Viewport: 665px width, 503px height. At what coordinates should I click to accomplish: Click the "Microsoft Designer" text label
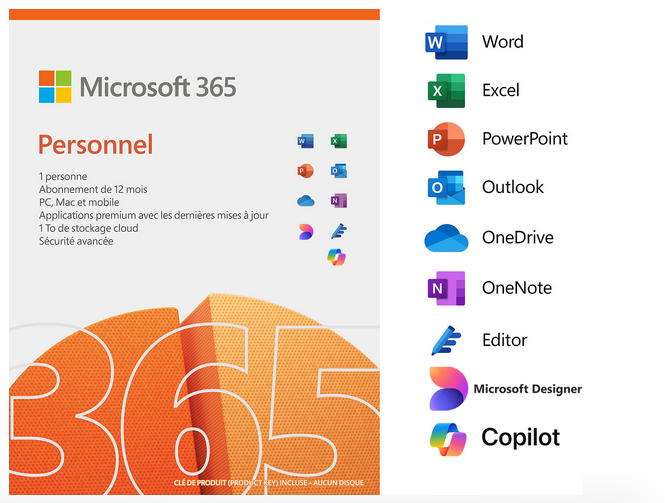pyautogui.click(x=527, y=389)
